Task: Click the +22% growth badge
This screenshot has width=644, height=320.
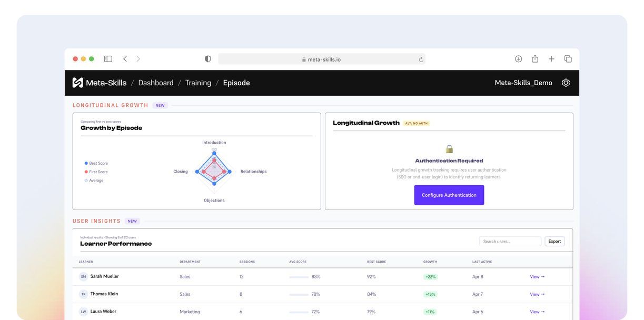Action: [x=430, y=277]
